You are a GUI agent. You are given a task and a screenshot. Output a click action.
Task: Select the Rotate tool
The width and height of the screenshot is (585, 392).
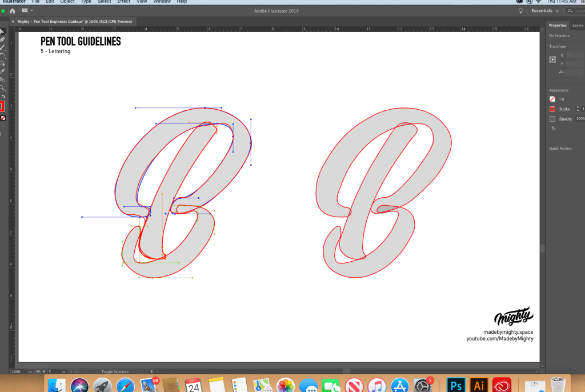coord(2,55)
